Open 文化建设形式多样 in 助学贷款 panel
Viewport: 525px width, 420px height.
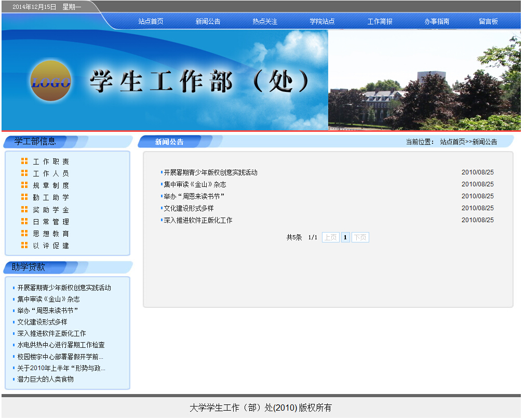[42, 322]
